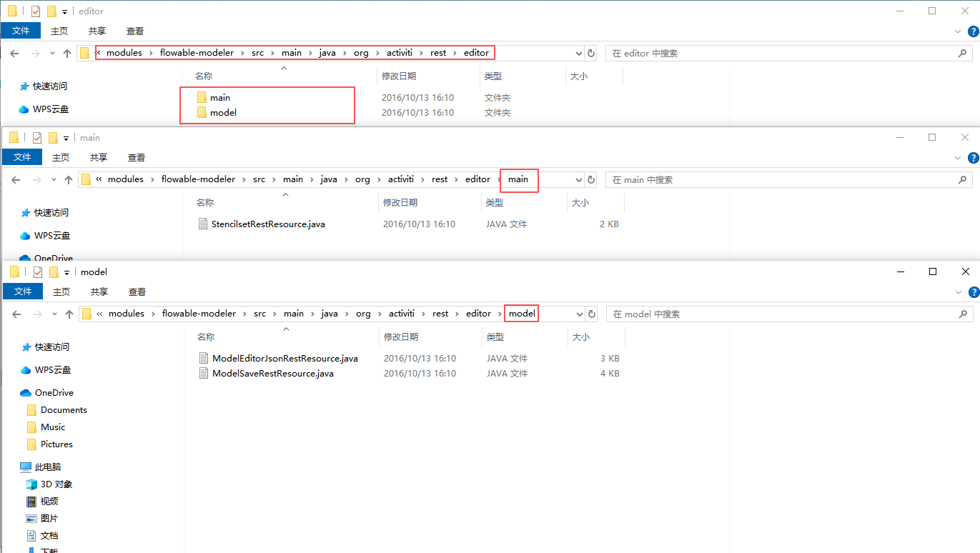Click the up-arrow in the model window

[69, 314]
